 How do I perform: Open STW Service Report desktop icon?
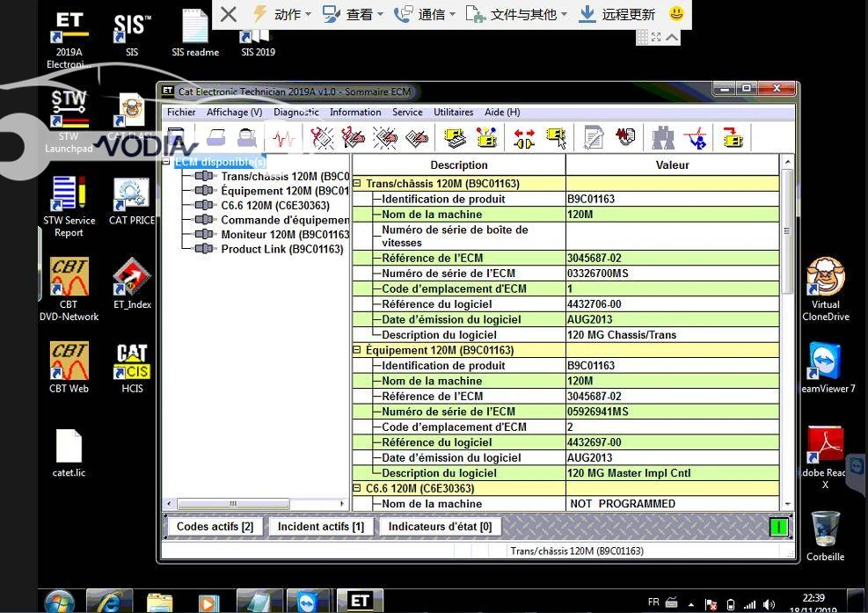click(x=69, y=207)
